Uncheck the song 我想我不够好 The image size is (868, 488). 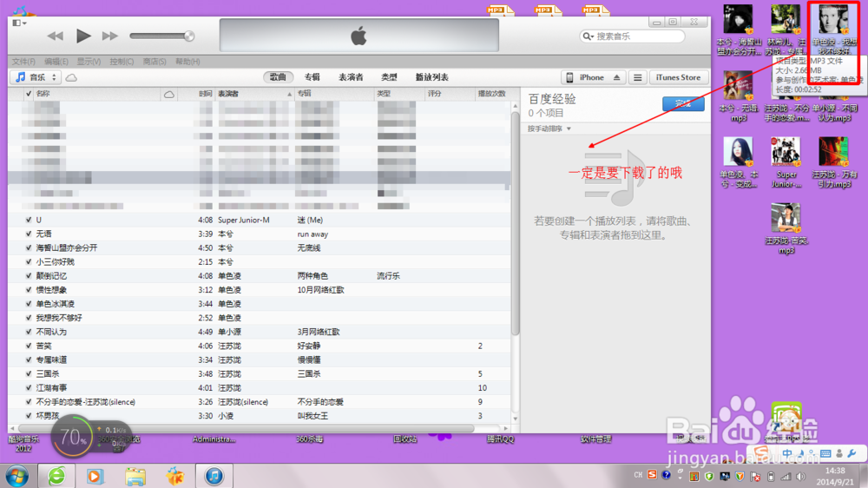(x=29, y=318)
